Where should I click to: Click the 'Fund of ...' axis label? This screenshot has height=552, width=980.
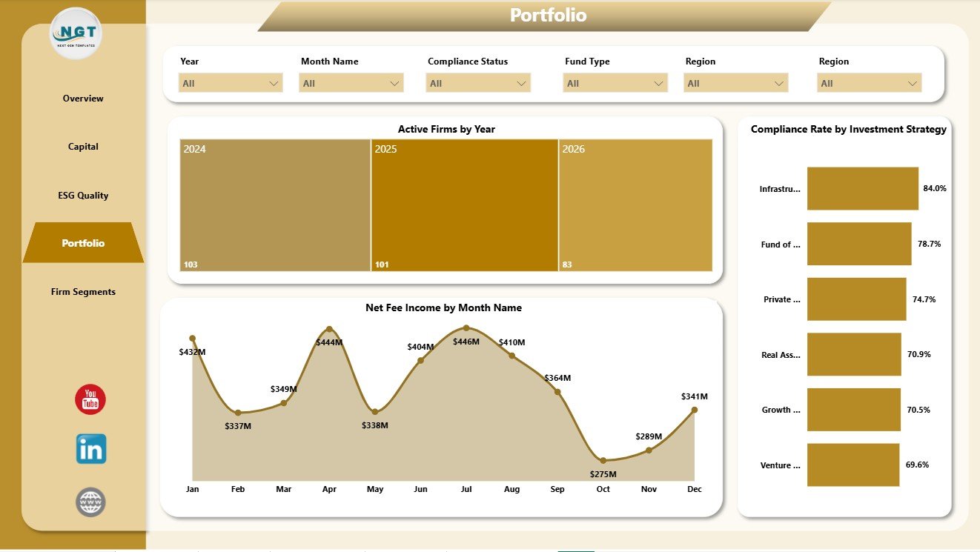[781, 245]
